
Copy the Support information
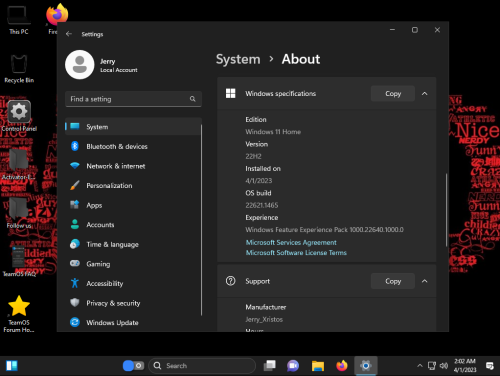pyautogui.click(x=393, y=281)
